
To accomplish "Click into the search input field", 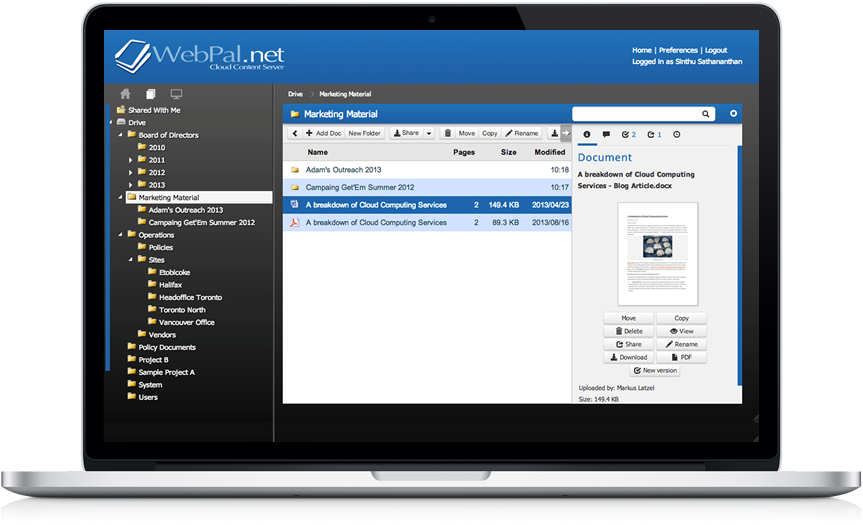I will 635,114.
